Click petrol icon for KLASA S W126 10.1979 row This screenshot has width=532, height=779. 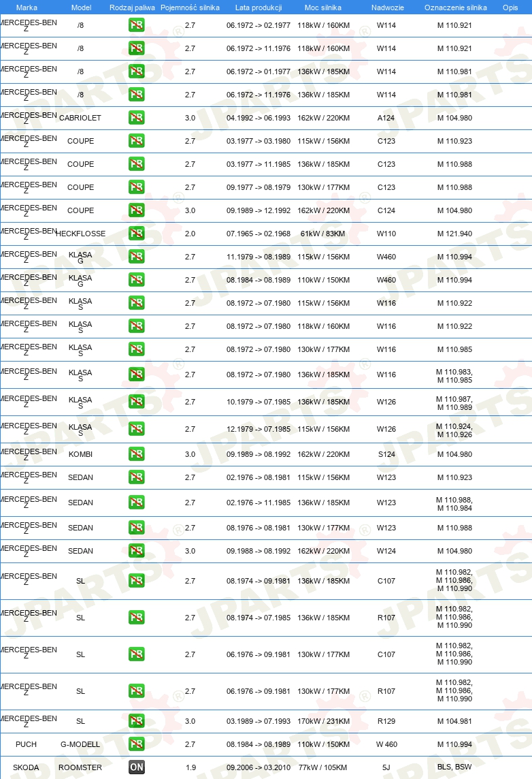pyautogui.click(x=137, y=402)
